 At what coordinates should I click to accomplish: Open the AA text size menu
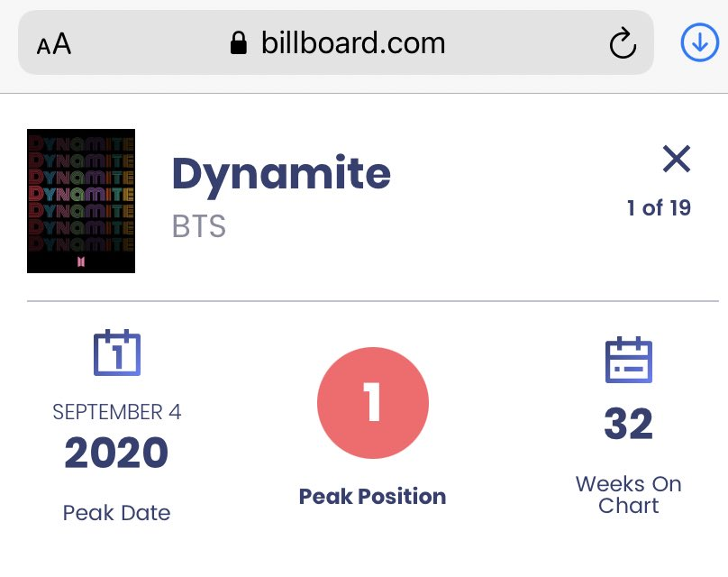point(54,44)
